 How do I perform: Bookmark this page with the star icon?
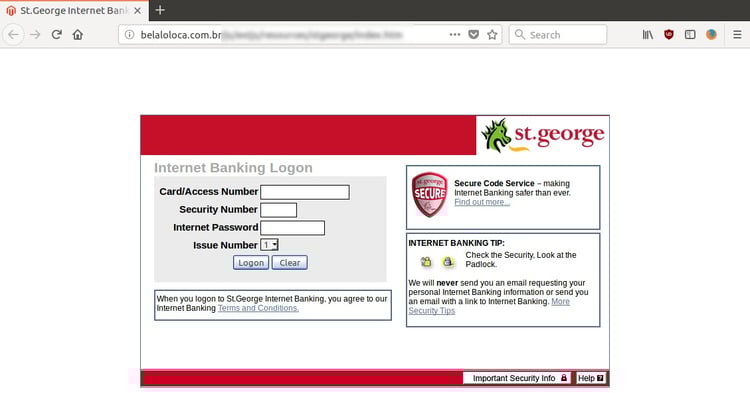pos(492,34)
